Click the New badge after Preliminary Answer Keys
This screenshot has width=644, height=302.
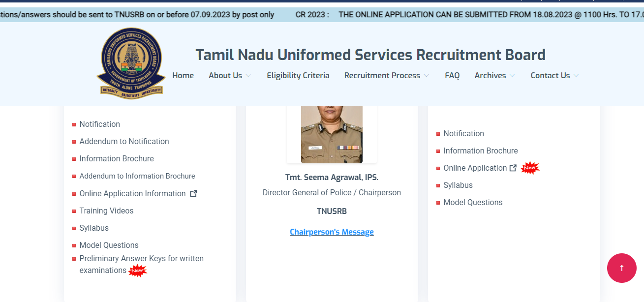click(x=137, y=271)
